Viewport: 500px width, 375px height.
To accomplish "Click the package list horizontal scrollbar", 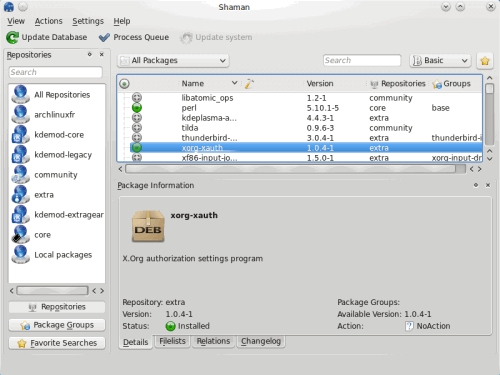I will (x=290, y=169).
